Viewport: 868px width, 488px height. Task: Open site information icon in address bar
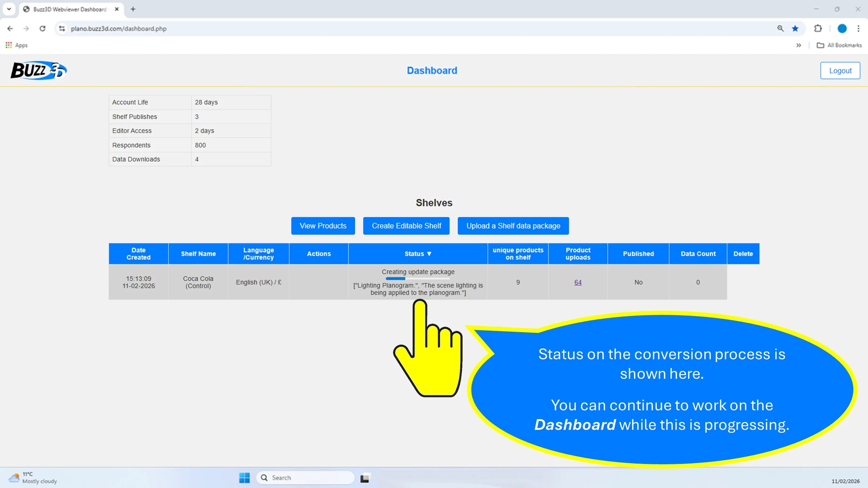point(62,28)
